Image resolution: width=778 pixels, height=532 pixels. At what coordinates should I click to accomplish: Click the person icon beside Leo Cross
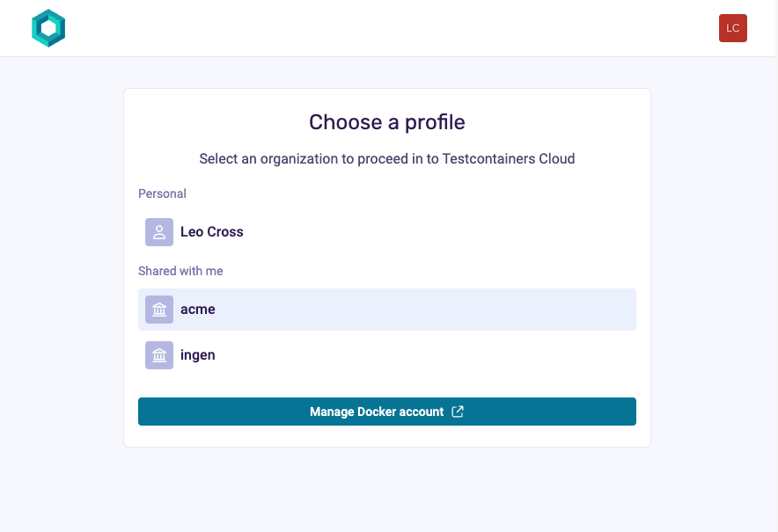pyautogui.click(x=158, y=232)
